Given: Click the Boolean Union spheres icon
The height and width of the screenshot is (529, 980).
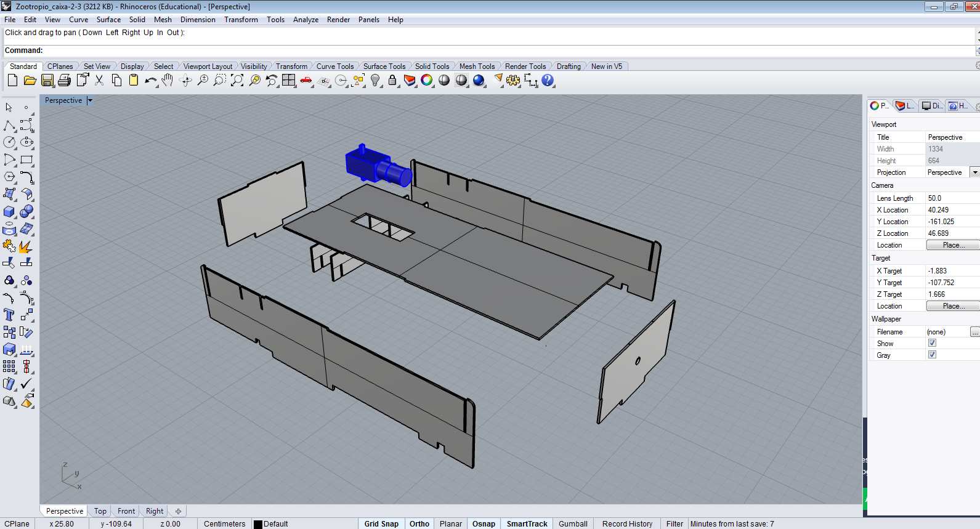Looking at the screenshot, I should tap(26, 211).
